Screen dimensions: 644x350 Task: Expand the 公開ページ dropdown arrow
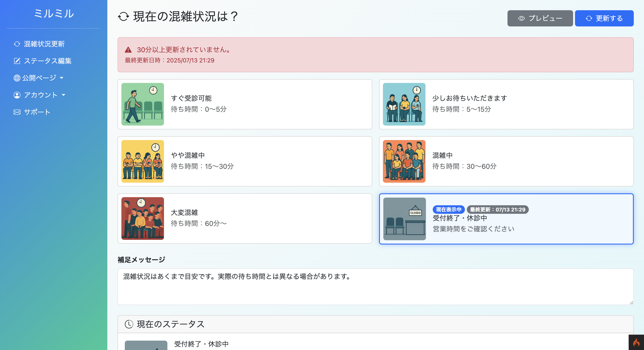(x=62, y=78)
